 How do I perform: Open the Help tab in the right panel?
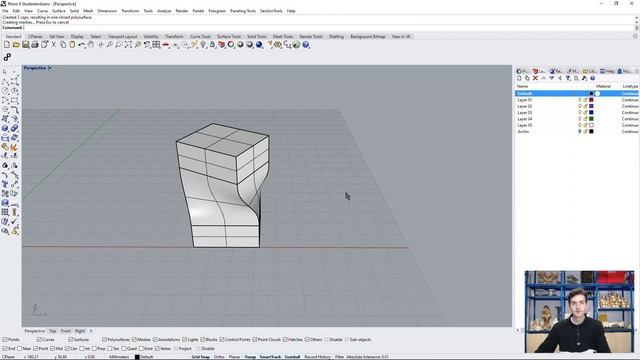click(x=607, y=71)
